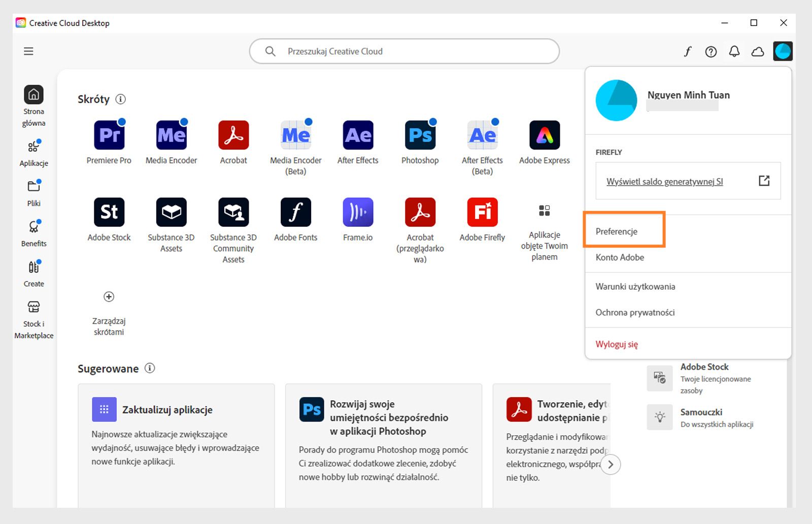This screenshot has width=812, height=524.
Task: Expand suggested cards with right arrow
Action: tap(611, 464)
